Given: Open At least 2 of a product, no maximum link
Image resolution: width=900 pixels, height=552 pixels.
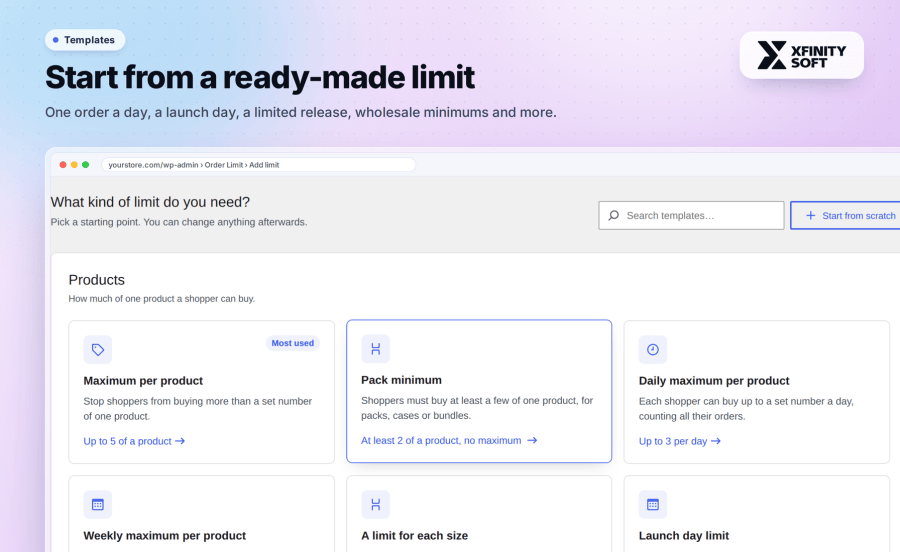Looking at the screenshot, I should pos(449,441).
